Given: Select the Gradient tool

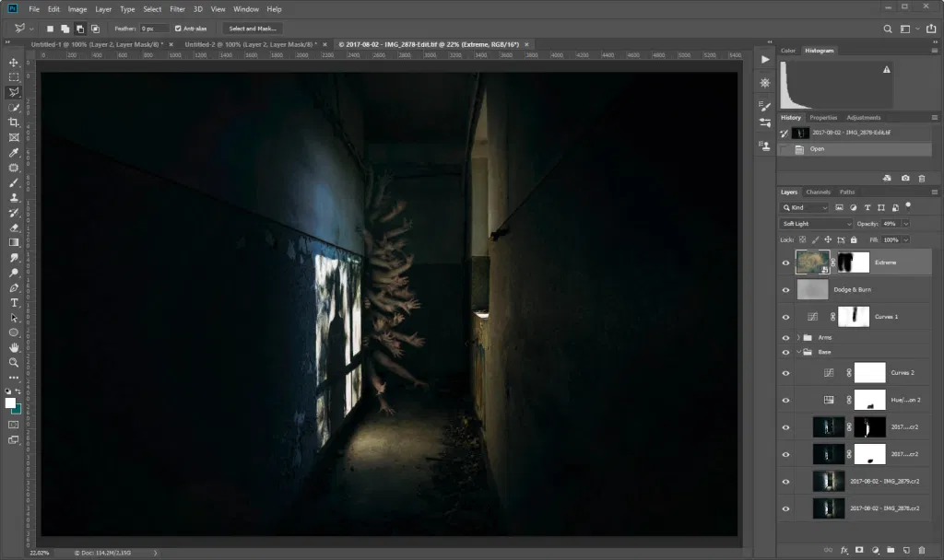Looking at the screenshot, I should [x=14, y=242].
